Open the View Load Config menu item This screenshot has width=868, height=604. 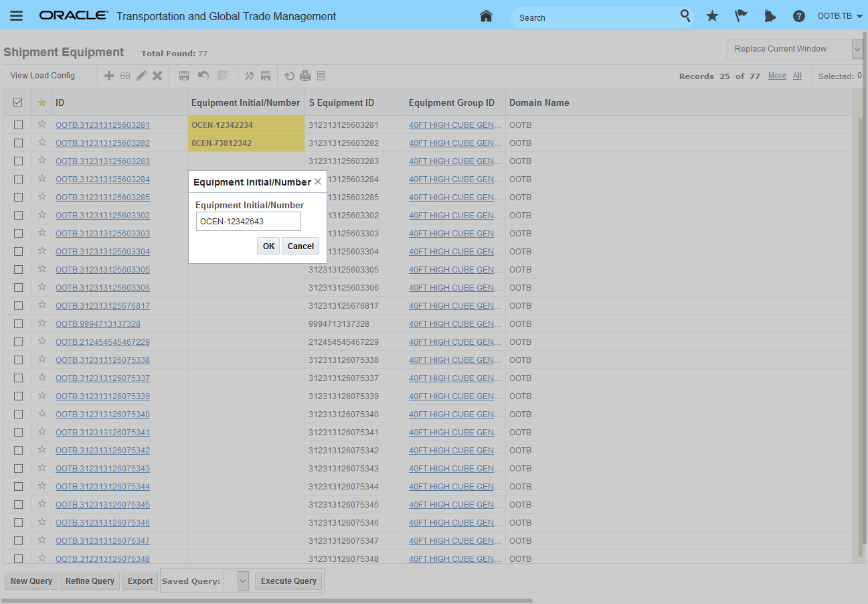coord(43,76)
